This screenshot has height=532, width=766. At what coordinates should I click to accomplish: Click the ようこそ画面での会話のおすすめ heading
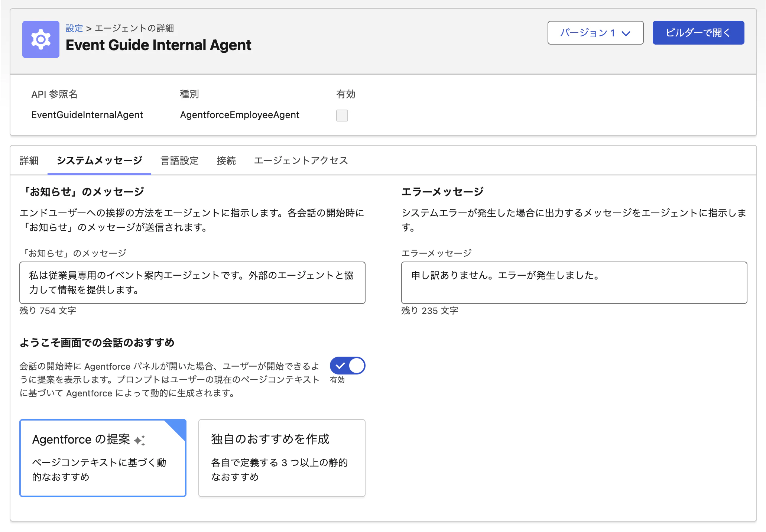pyautogui.click(x=97, y=343)
